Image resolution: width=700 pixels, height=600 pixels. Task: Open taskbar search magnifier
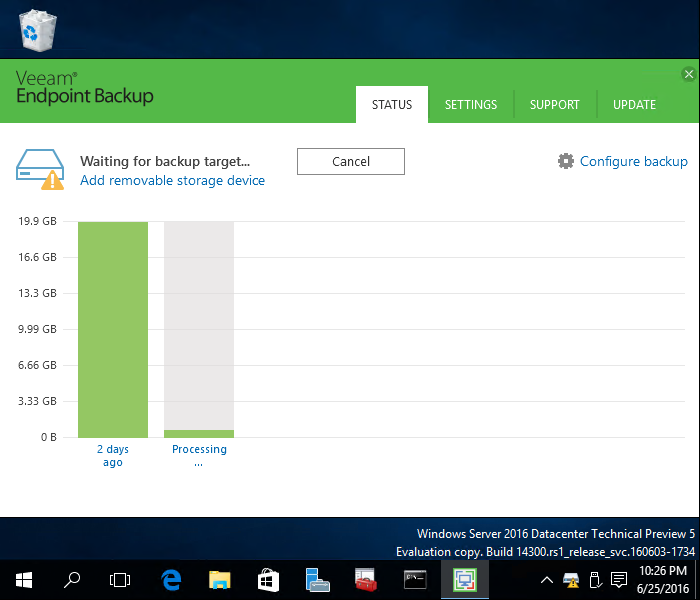coord(71,580)
